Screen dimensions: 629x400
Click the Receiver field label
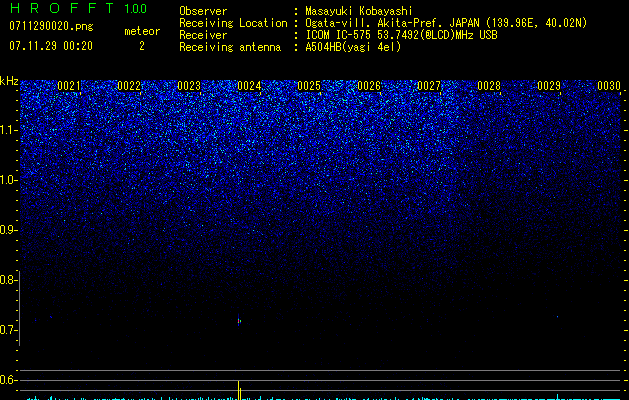(203, 35)
